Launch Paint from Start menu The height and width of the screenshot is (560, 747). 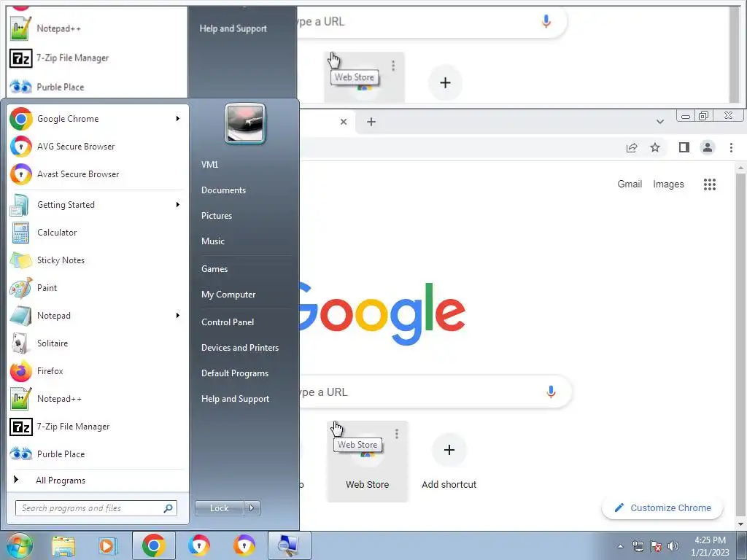click(x=98, y=287)
